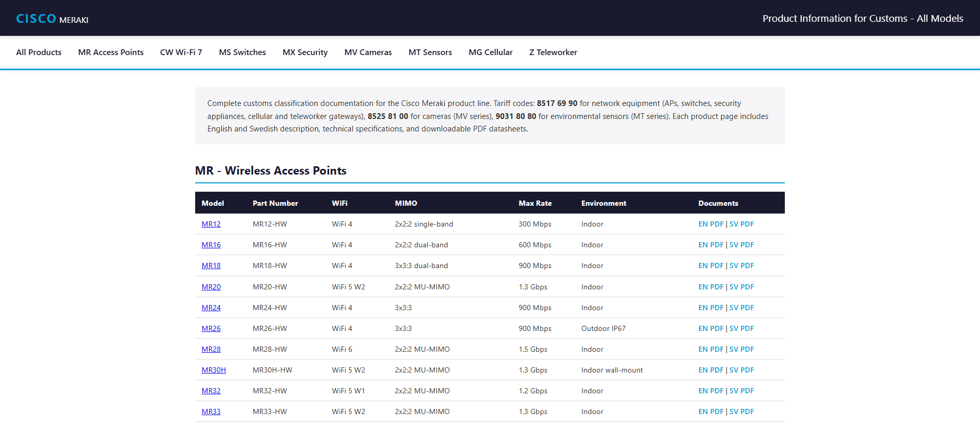Click the Product Information for Customs title
This screenshot has height=425, width=980.
pyautogui.click(x=863, y=19)
